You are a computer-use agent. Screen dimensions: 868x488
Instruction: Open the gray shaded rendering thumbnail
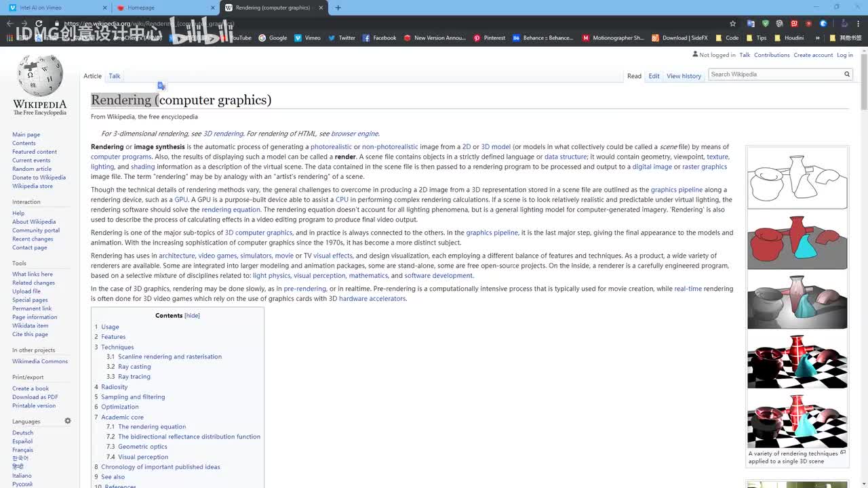797,301
